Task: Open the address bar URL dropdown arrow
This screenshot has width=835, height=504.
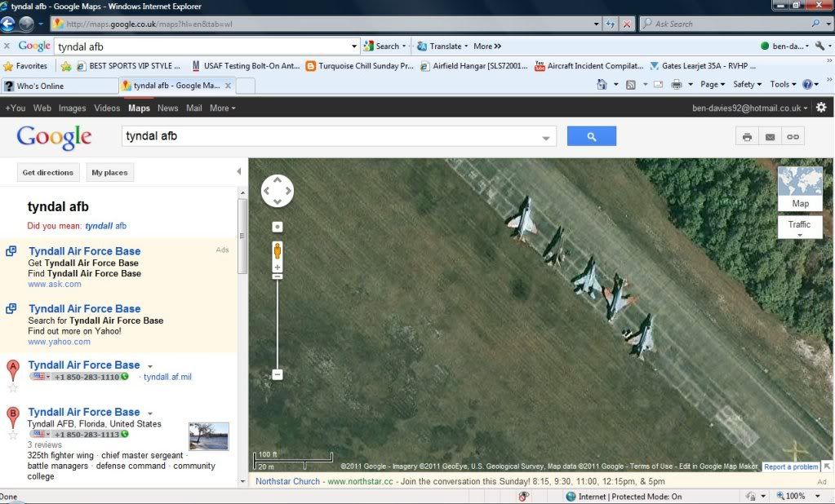Action: tap(596, 24)
